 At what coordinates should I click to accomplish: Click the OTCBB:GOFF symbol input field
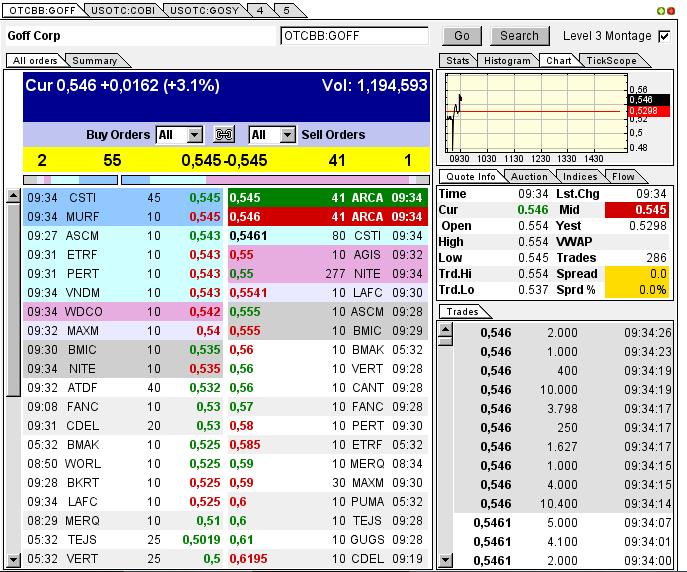point(354,36)
